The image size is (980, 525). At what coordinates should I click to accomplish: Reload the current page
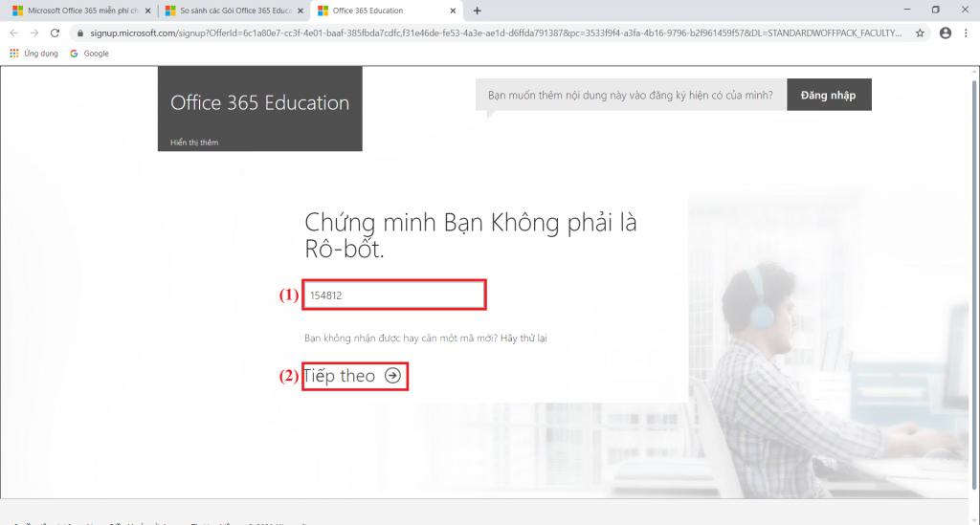pos(55,33)
